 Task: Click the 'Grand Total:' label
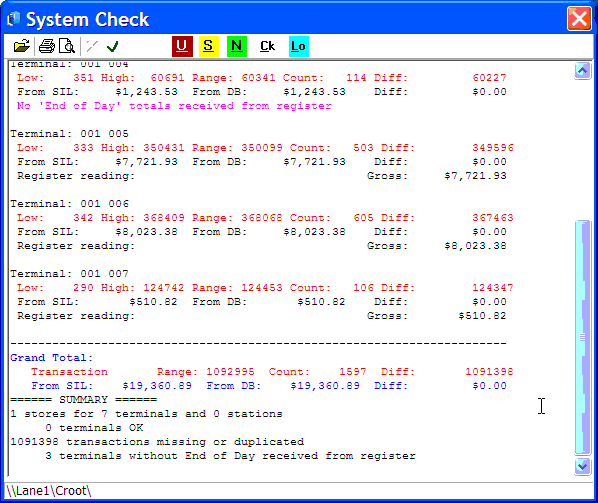(x=51, y=358)
